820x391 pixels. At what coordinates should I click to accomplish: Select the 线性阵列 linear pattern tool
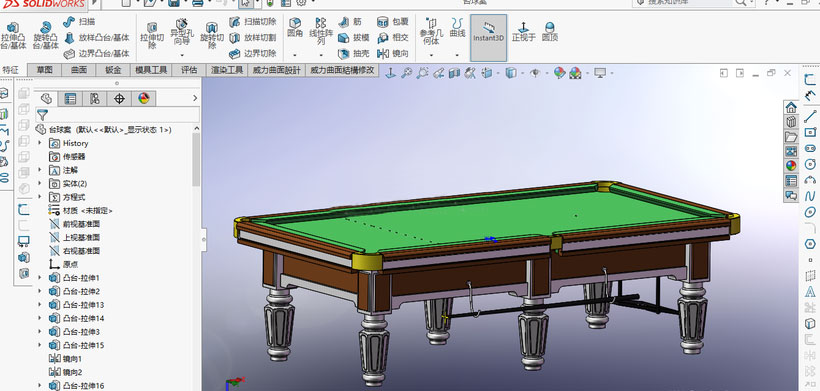tap(321, 31)
